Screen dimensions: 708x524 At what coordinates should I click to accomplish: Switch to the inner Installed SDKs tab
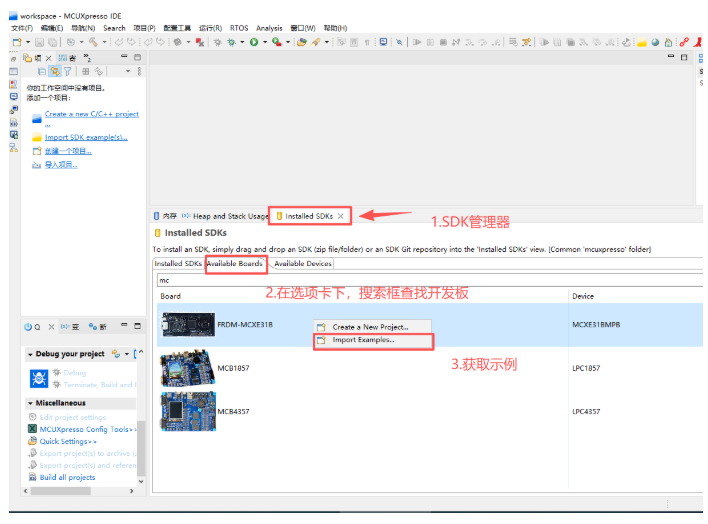(x=178, y=263)
